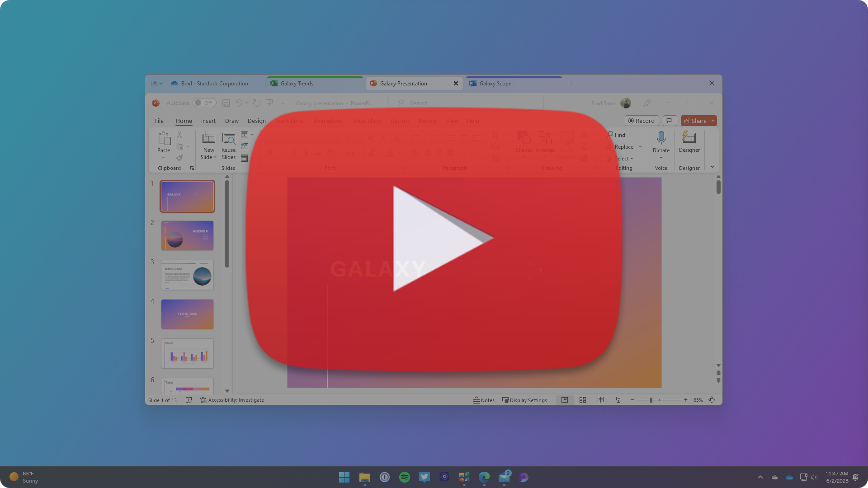The height and width of the screenshot is (488, 868).
Task: Switch to Galaxy Trends Excel tab
Action: click(315, 83)
